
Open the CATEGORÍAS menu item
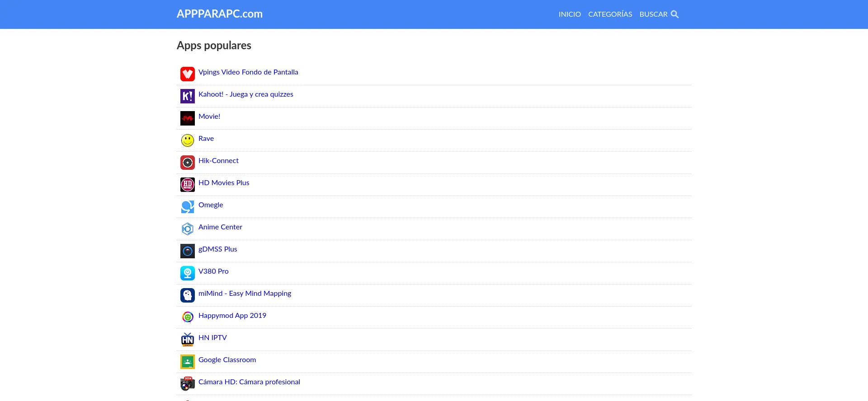tap(610, 14)
